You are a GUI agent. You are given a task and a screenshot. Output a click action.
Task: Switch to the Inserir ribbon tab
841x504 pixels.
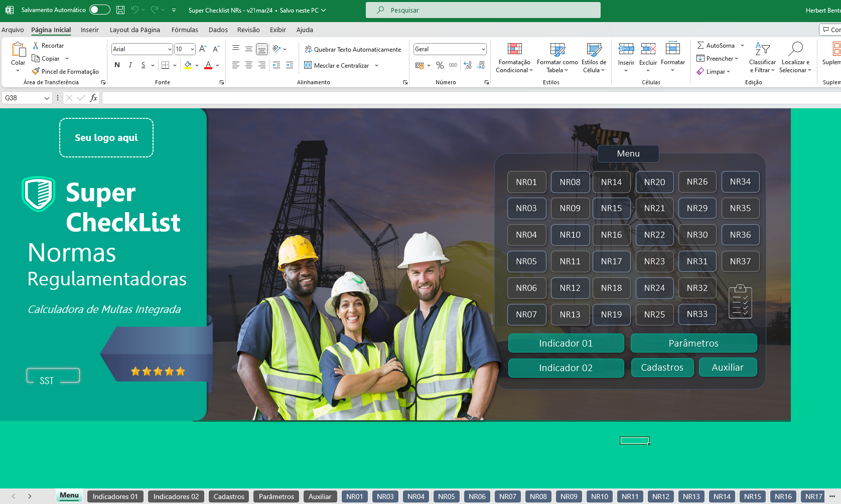coord(90,30)
